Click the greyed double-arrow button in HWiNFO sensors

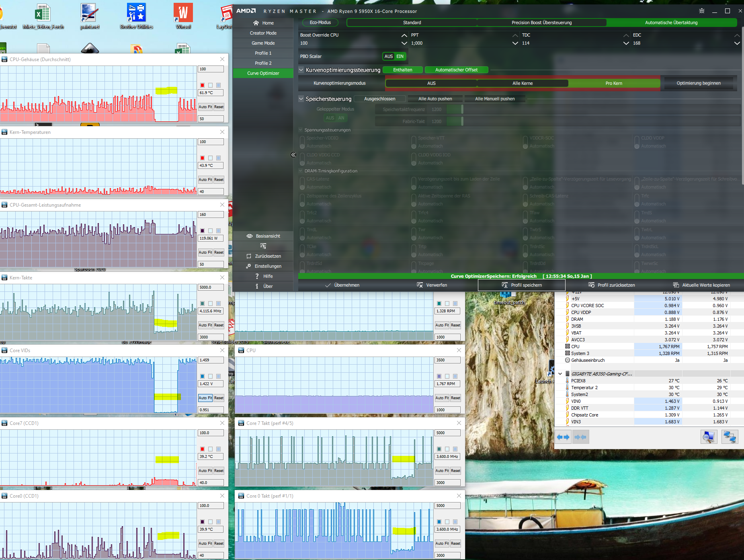coord(580,437)
